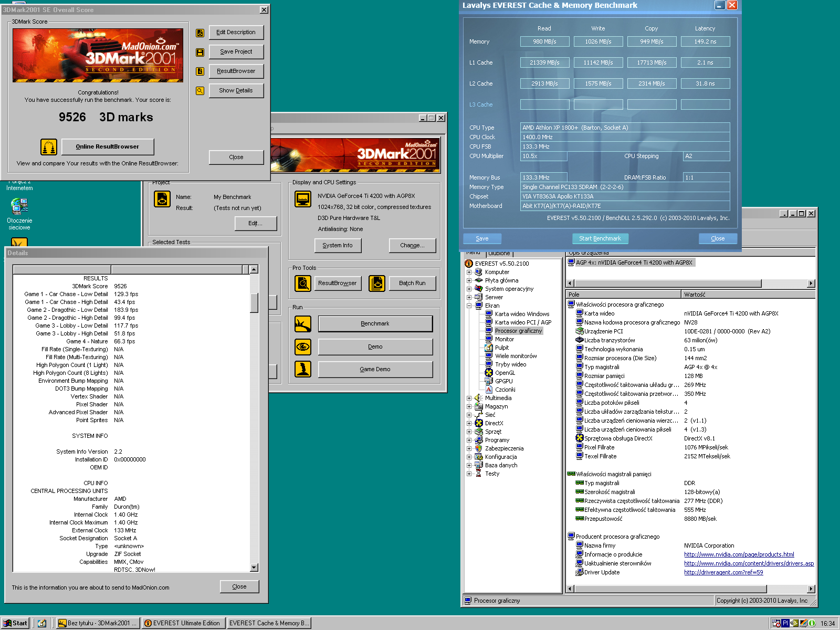Click Change... display settings button

[412, 245]
